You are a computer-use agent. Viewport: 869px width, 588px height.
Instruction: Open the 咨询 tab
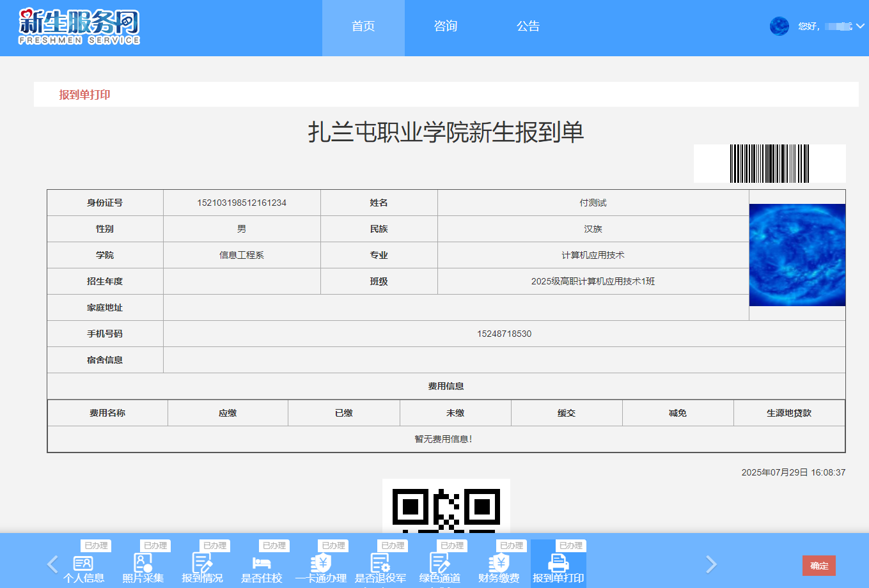pos(446,27)
